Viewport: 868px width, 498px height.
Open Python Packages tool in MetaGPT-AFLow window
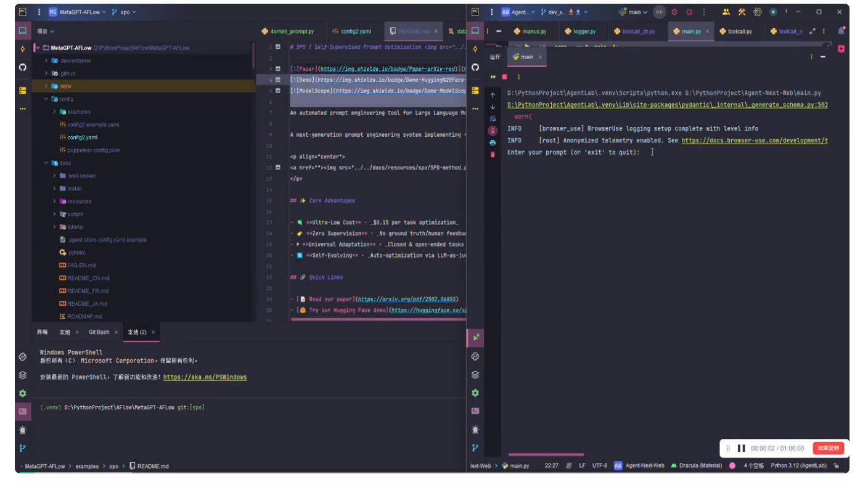pyautogui.click(x=23, y=357)
